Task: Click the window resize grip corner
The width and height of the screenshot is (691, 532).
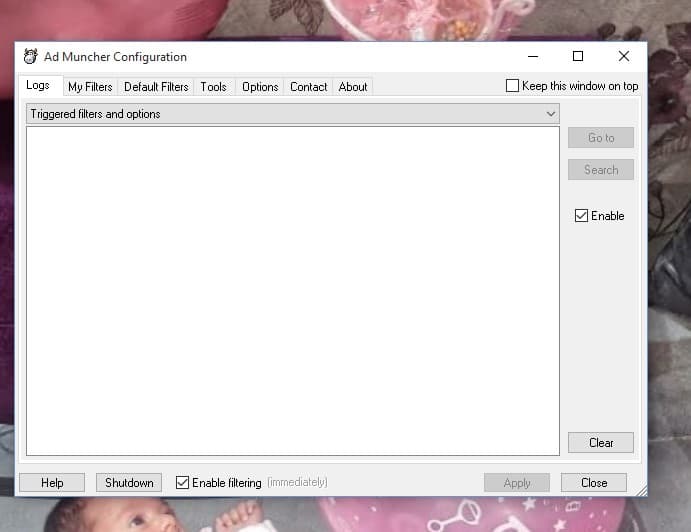Action: (x=641, y=490)
